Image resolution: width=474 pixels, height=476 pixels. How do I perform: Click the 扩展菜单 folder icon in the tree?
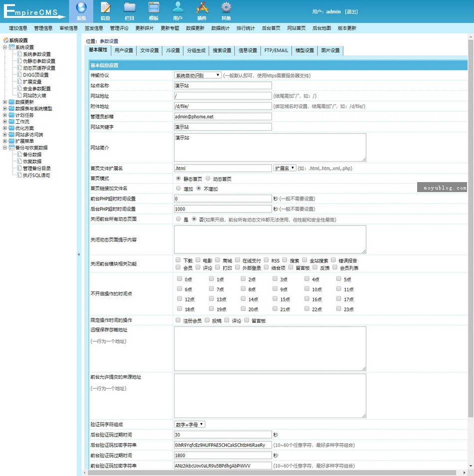click(x=11, y=141)
